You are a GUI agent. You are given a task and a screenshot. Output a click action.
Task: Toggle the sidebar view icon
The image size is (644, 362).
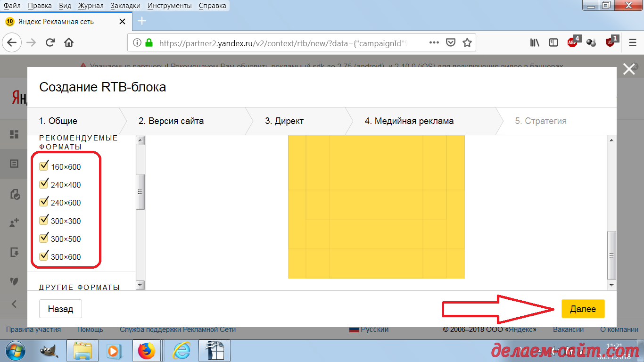(x=553, y=42)
